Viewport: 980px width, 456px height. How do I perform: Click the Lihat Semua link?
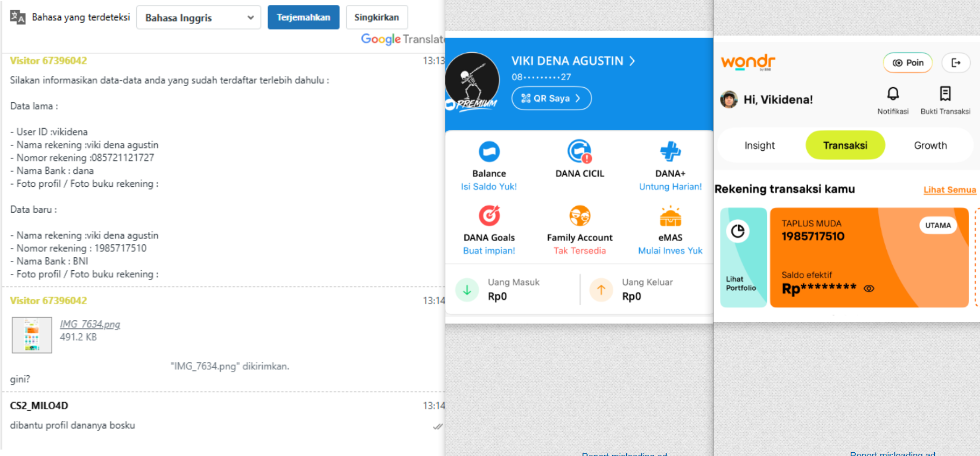click(949, 190)
